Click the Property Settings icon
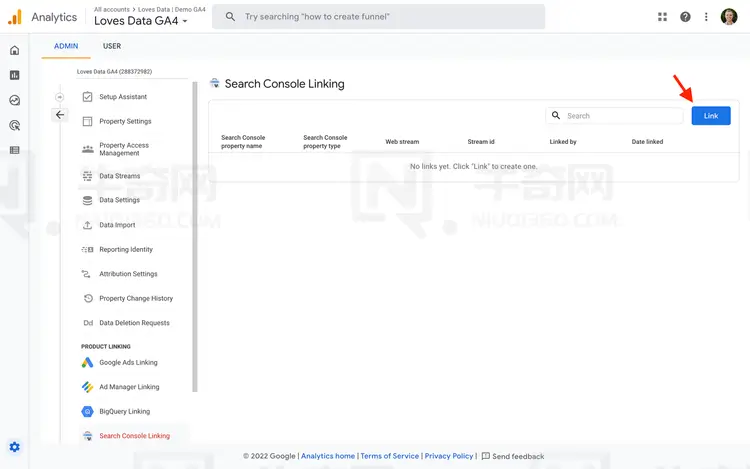750x469 pixels. 88,121
